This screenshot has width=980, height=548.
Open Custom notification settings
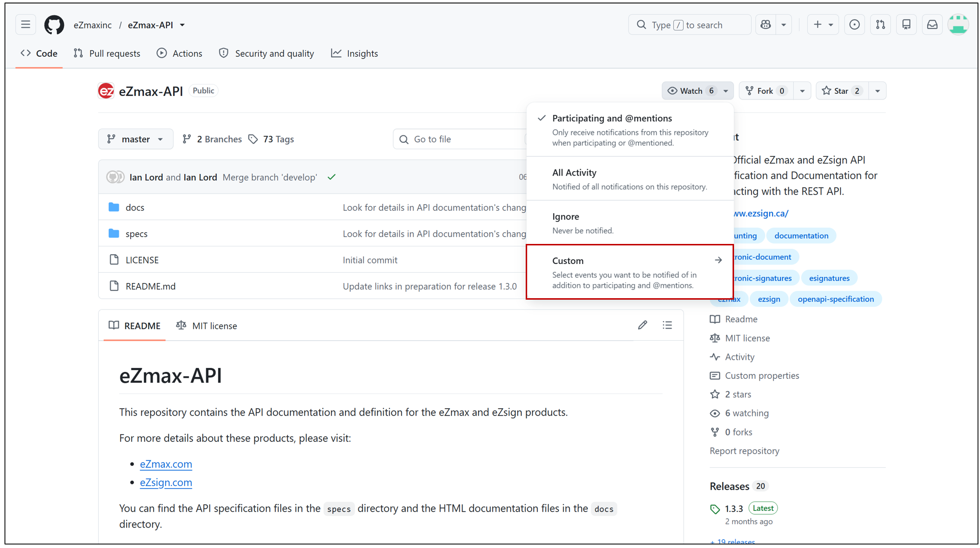coord(630,272)
